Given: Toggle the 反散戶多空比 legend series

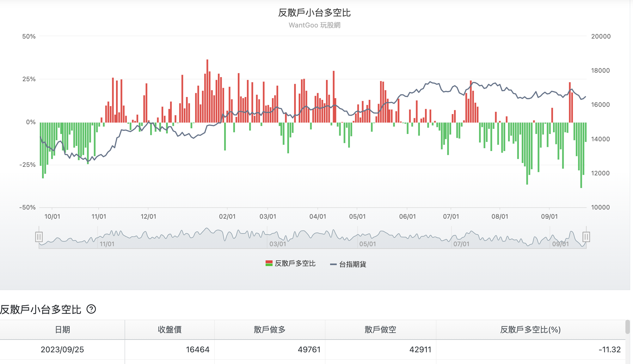Looking at the screenshot, I should point(291,264).
